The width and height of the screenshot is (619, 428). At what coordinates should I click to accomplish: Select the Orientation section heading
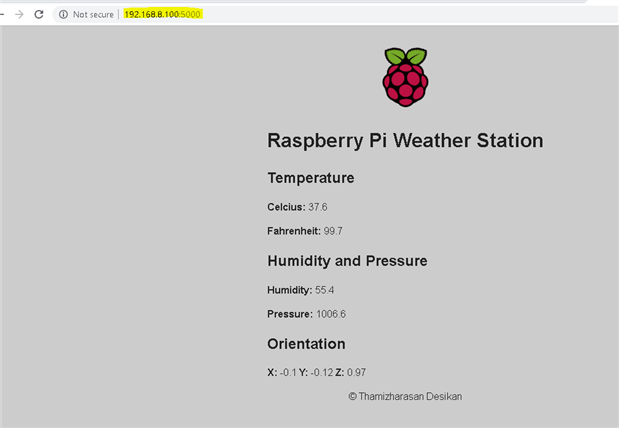(306, 344)
